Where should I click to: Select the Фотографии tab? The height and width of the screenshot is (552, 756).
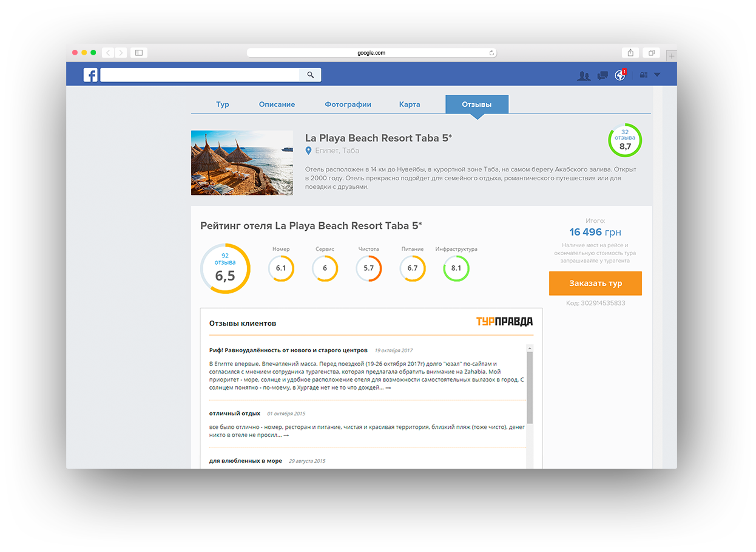coord(348,104)
